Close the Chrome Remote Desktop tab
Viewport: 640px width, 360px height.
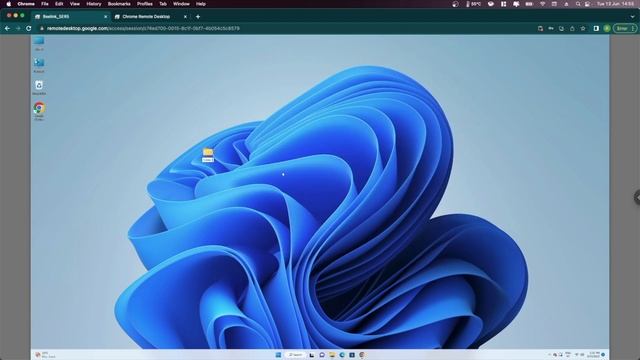click(x=185, y=17)
